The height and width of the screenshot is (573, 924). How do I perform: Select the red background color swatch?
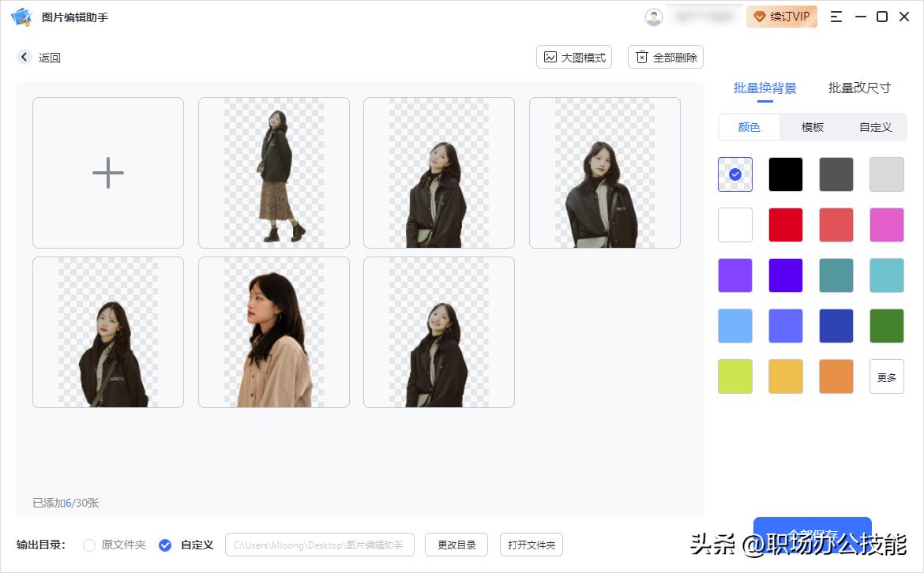[x=785, y=224]
